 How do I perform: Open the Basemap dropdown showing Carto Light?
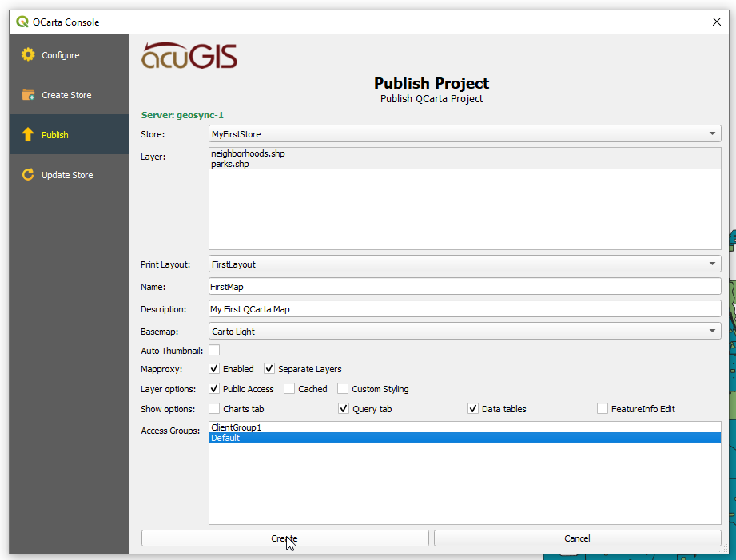pyautogui.click(x=464, y=331)
